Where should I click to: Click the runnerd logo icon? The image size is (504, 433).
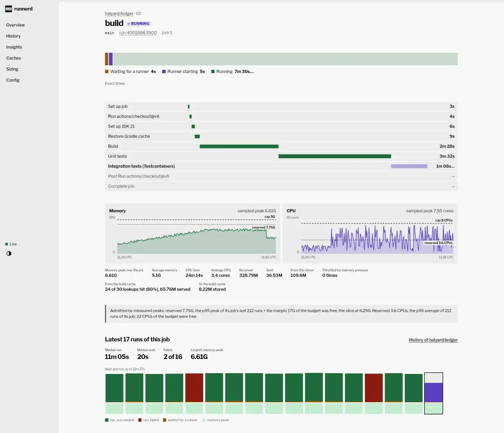9,9
